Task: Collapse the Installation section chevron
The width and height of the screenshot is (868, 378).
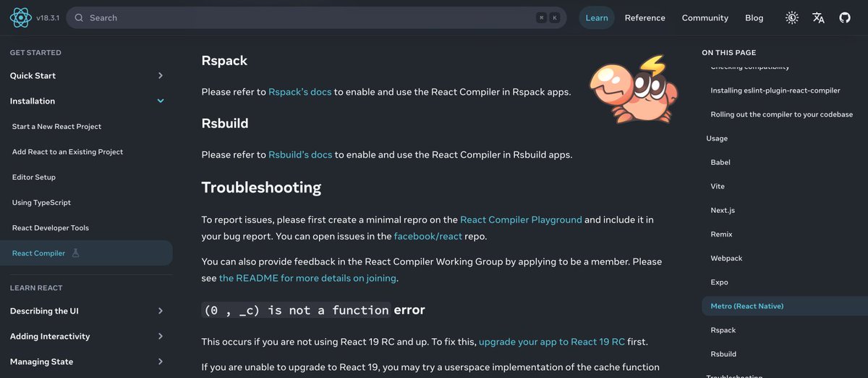Action: pyautogui.click(x=161, y=101)
